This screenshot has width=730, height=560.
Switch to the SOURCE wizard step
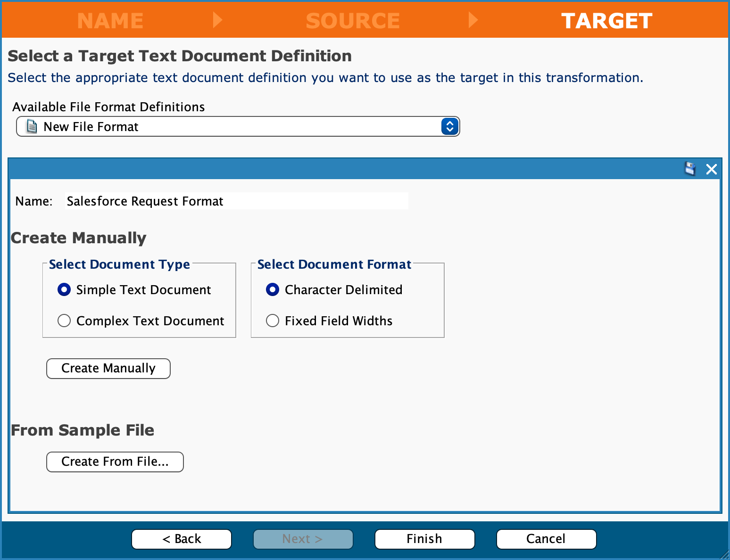(353, 21)
